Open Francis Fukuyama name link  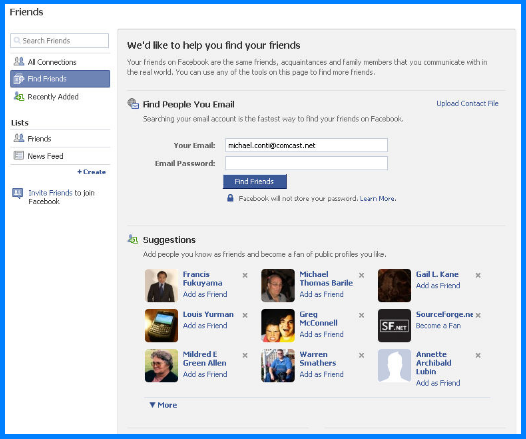(202, 279)
